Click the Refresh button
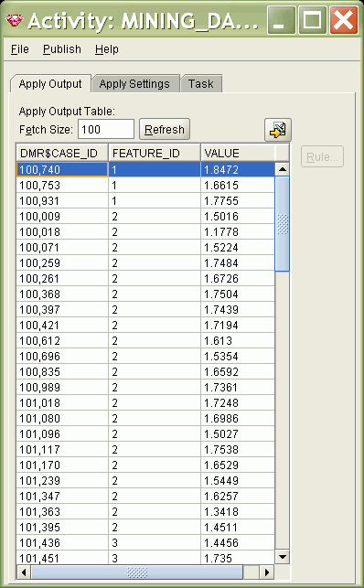This screenshot has width=364, height=588. tap(165, 129)
